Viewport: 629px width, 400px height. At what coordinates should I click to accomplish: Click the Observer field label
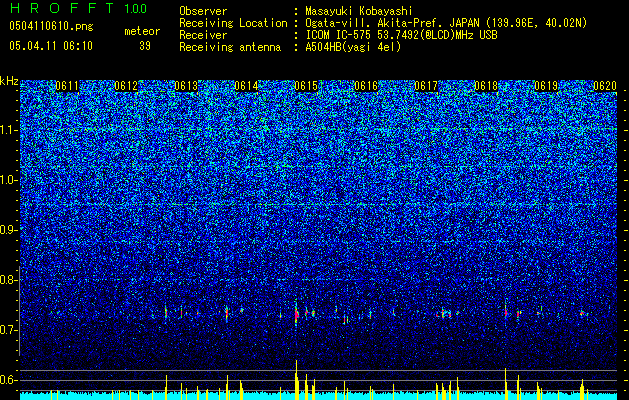click(203, 11)
